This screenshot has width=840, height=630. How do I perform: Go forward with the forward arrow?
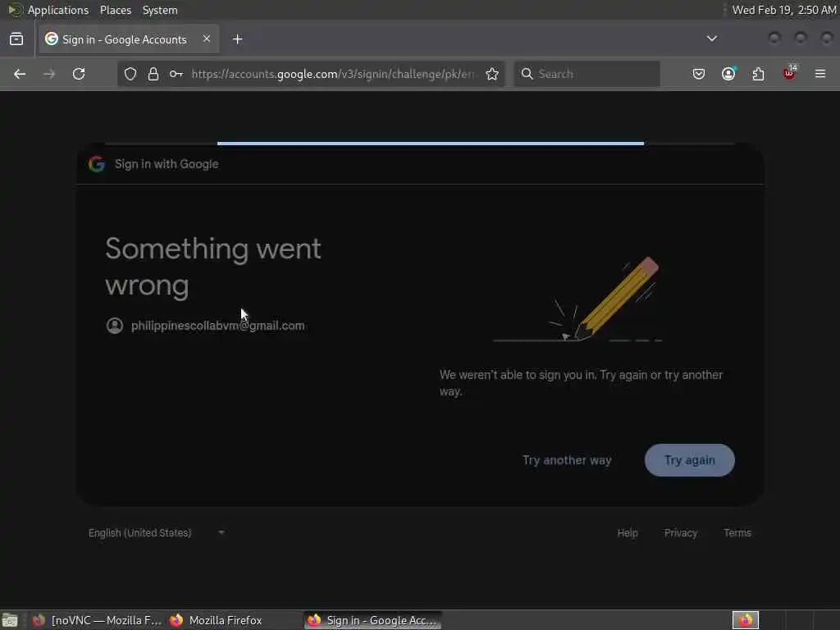[49, 74]
